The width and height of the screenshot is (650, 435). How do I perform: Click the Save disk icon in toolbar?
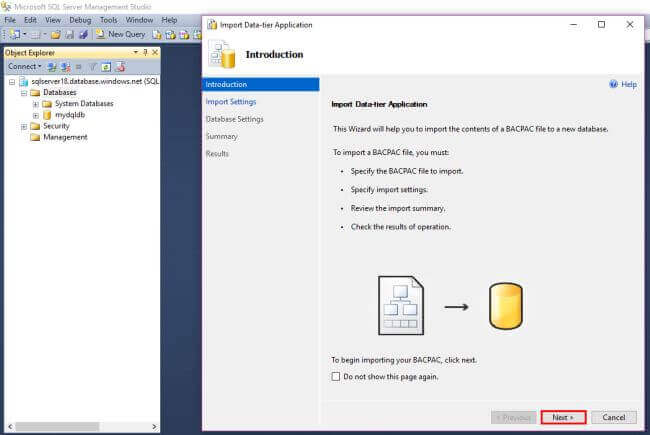(x=69, y=35)
